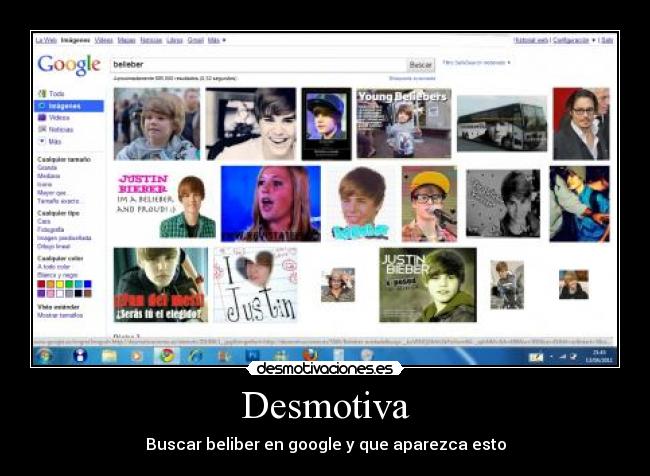Screen dimensions: 650x476
Task: Open the Young Beliebers image result
Action: tap(404, 123)
